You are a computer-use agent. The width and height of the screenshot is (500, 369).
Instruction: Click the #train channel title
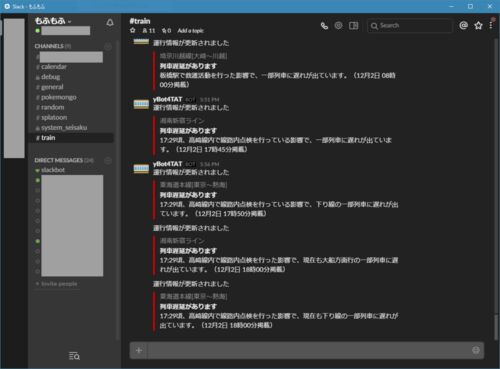[x=140, y=21]
